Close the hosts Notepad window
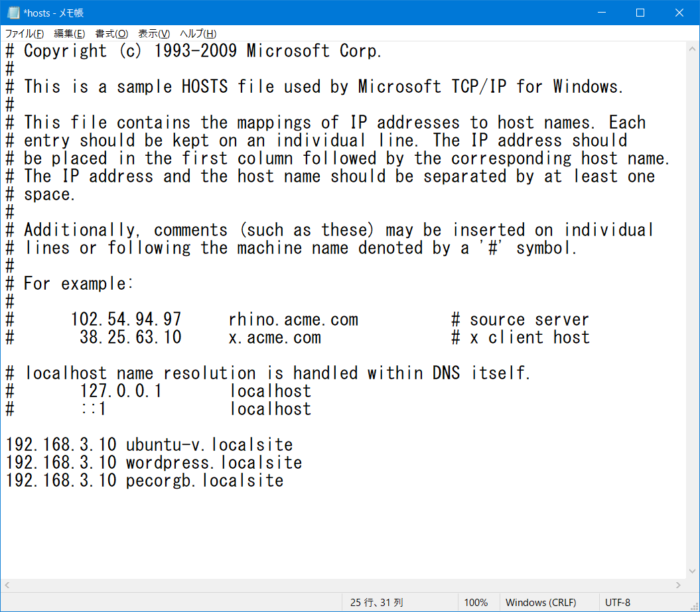 click(679, 13)
